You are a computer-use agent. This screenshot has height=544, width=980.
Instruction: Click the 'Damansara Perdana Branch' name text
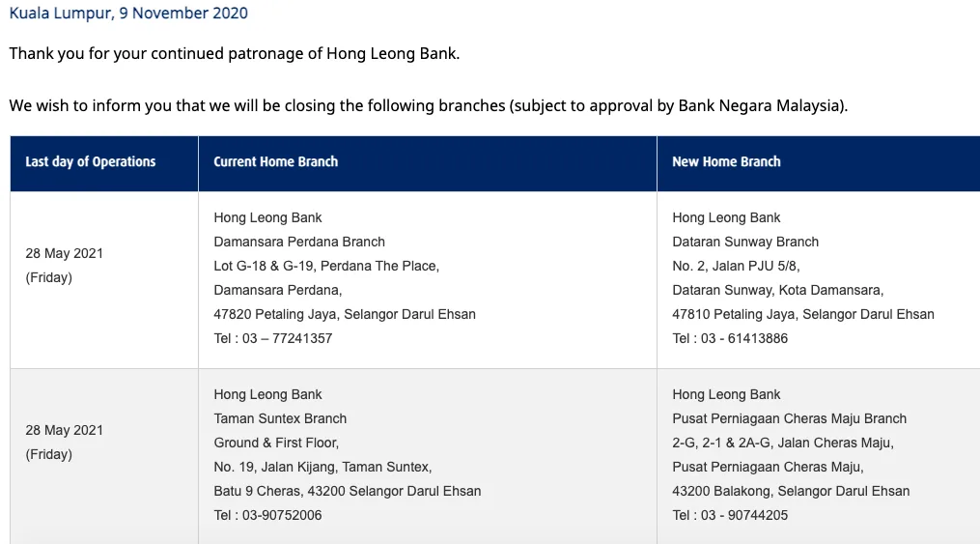pyautogui.click(x=299, y=243)
